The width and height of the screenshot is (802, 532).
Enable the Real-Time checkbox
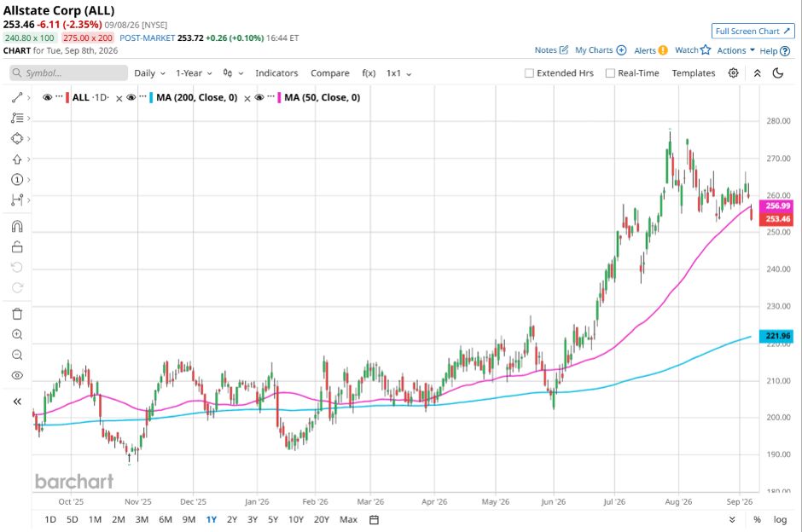pos(610,73)
